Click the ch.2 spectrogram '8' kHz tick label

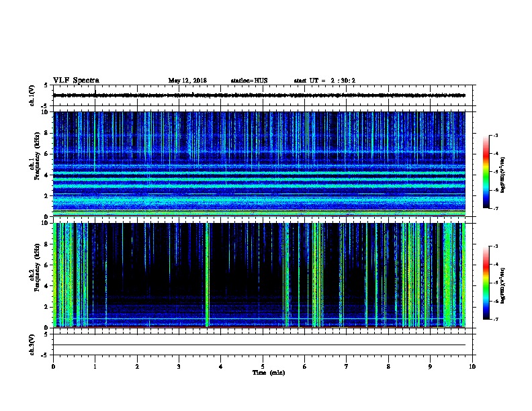tap(46, 244)
